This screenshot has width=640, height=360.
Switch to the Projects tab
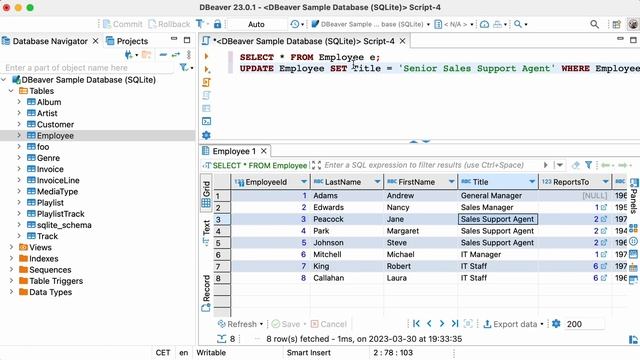pyautogui.click(x=127, y=41)
